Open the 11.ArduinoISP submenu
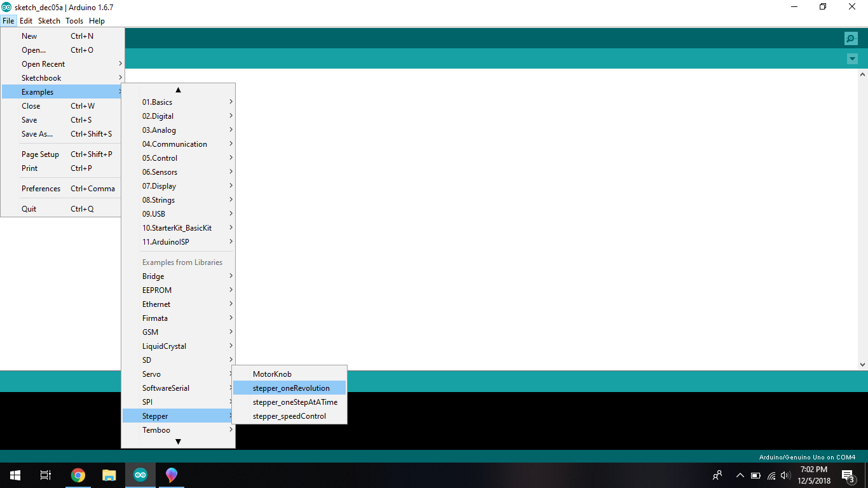868x488 pixels. pos(178,242)
